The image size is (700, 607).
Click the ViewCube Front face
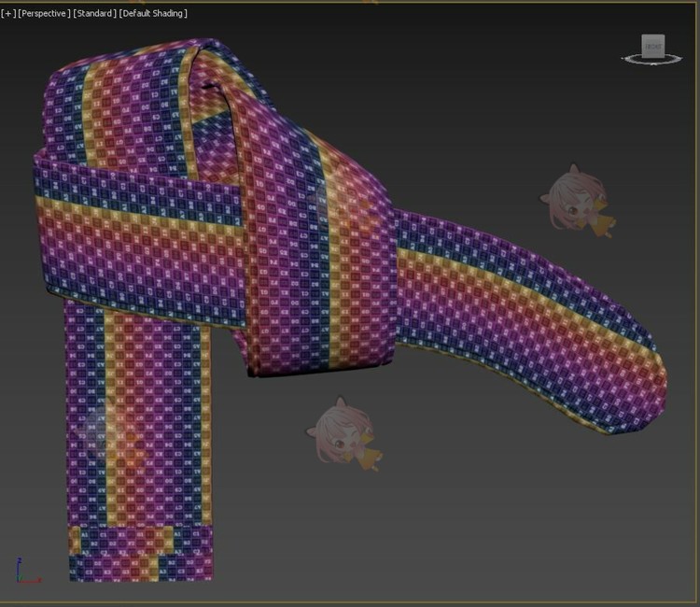click(653, 46)
